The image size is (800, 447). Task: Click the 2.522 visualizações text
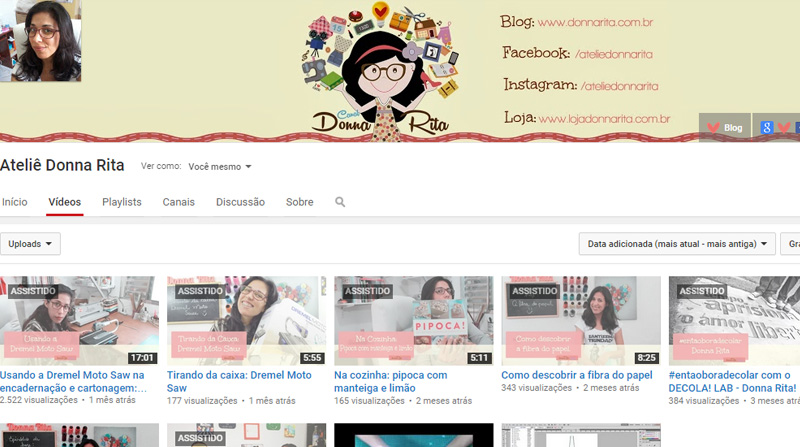tap(39, 401)
